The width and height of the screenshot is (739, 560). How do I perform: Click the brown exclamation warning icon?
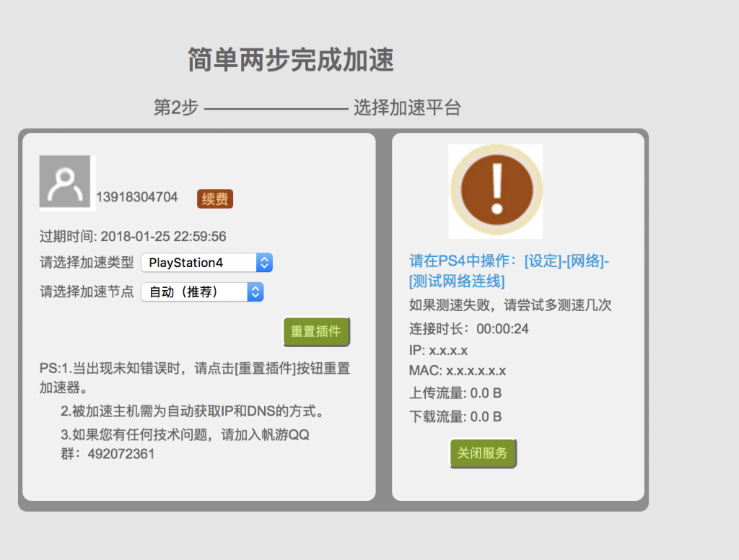point(496,191)
